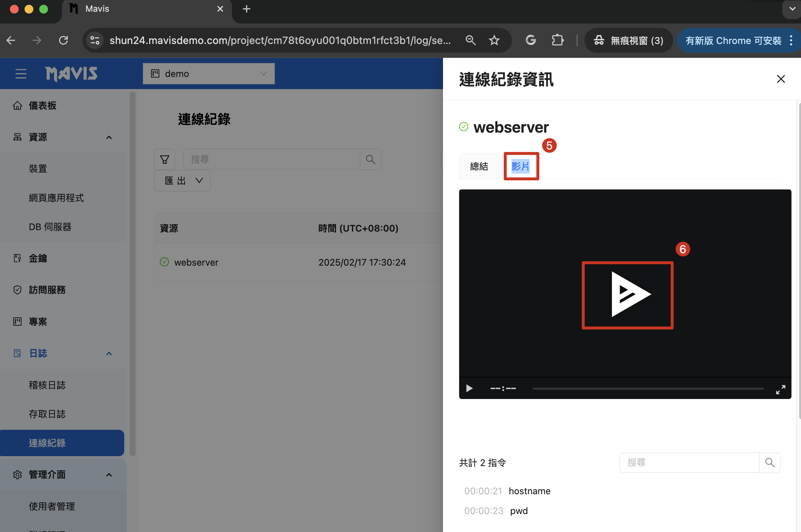This screenshot has width=801, height=532.
Task: Click the hamburger menu icon
Action: click(21, 74)
